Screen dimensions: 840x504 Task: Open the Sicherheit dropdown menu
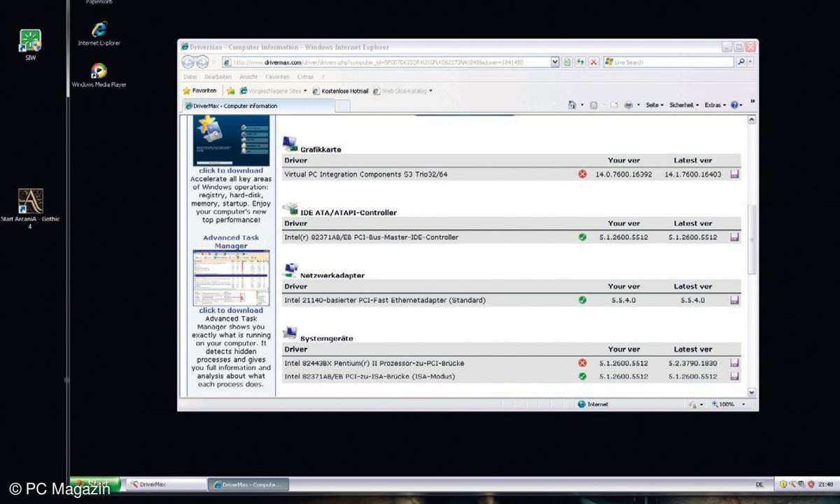684,105
